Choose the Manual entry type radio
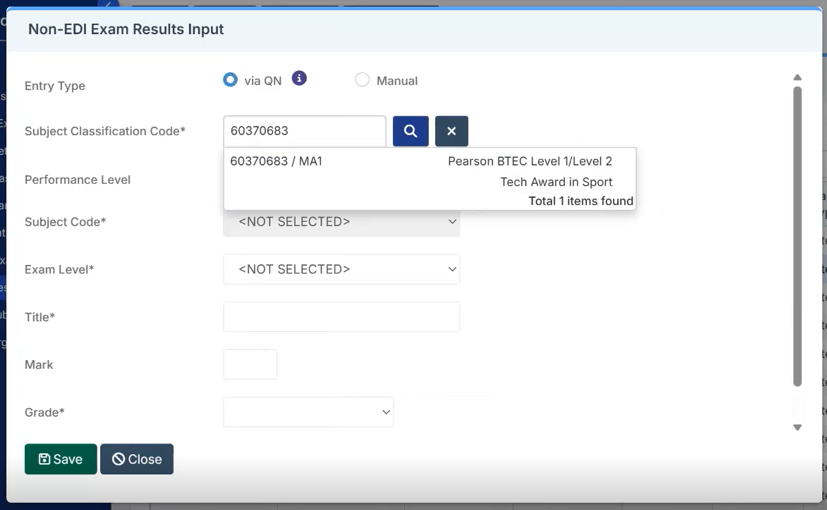The width and height of the screenshot is (827, 510). (362, 80)
